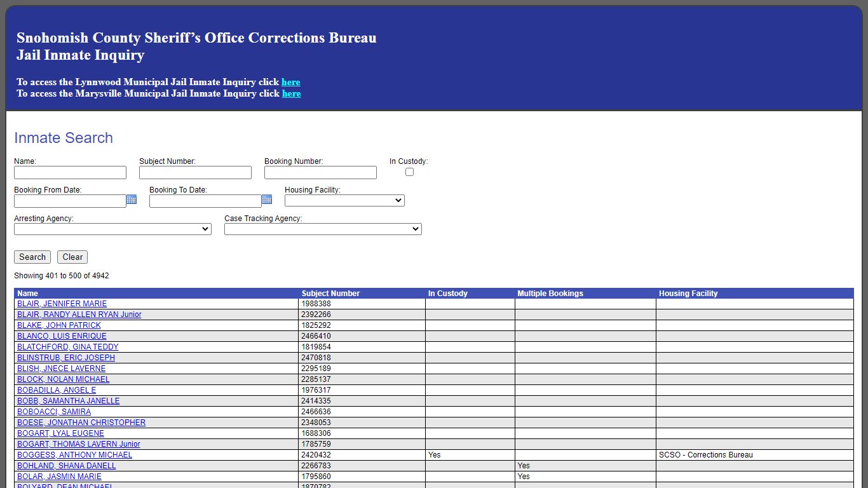Image resolution: width=868 pixels, height=488 pixels.
Task: Open record for BLAIR, JENNIFER MARIE
Action: (62, 304)
